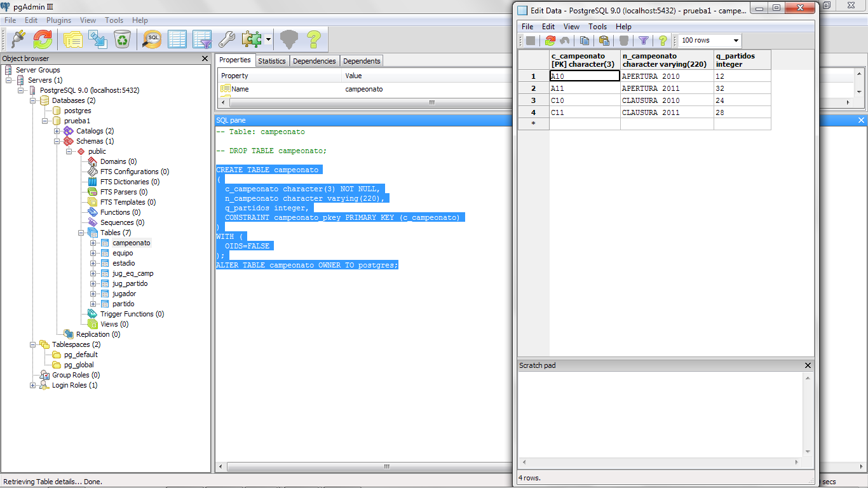Image resolution: width=868 pixels, height=488 pixels.
Task: Refresh the selected object in pgAdmin
Action: pyautogui.click(x=42, y=39)
